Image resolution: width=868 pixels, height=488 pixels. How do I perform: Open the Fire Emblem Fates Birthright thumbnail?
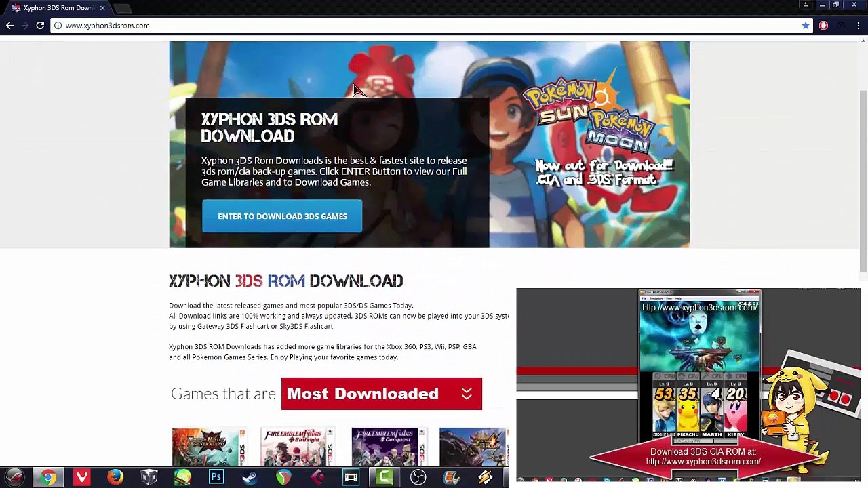point(298,447)
